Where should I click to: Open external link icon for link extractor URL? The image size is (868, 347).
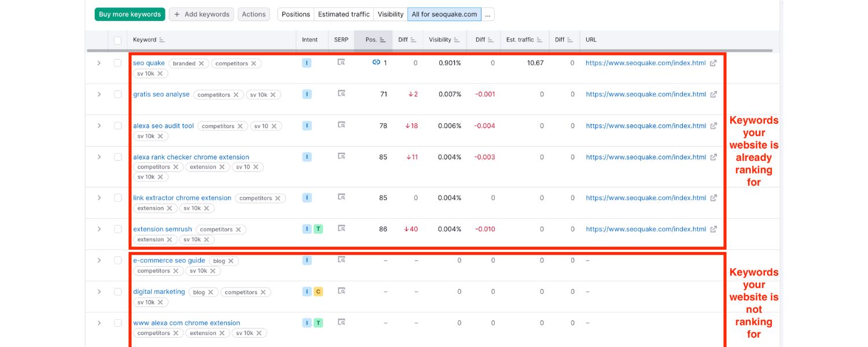713,198
